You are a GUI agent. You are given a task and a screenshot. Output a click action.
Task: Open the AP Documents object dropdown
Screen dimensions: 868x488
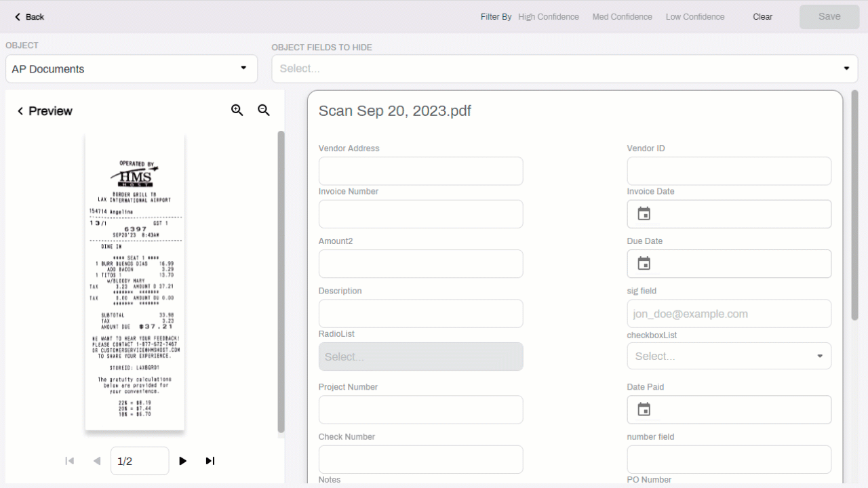click(132, 68)
